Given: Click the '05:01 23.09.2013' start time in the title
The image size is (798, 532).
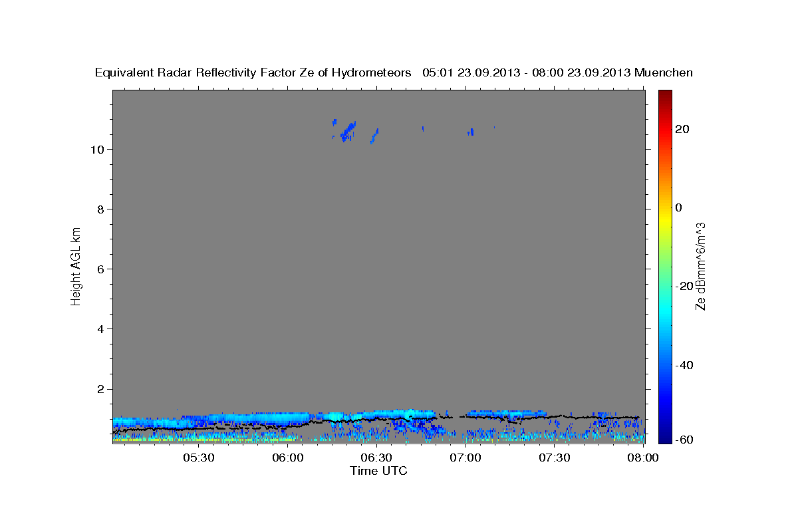Looking at the screenshot, I should 470,72.
